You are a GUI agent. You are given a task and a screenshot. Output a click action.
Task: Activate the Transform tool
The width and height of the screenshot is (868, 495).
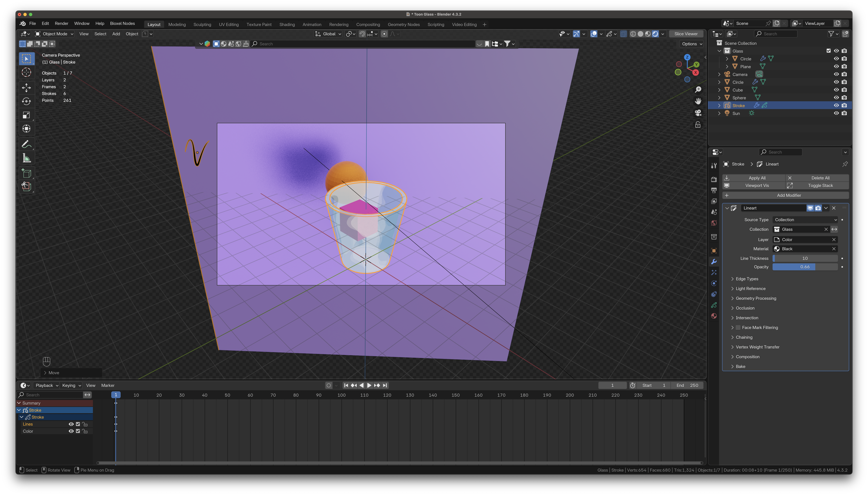click(x=27, y=129)
